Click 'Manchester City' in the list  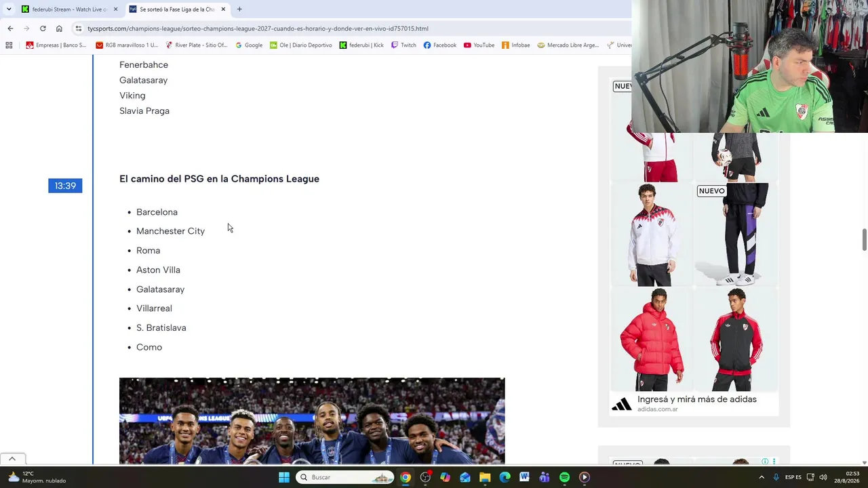pos(170,231)
